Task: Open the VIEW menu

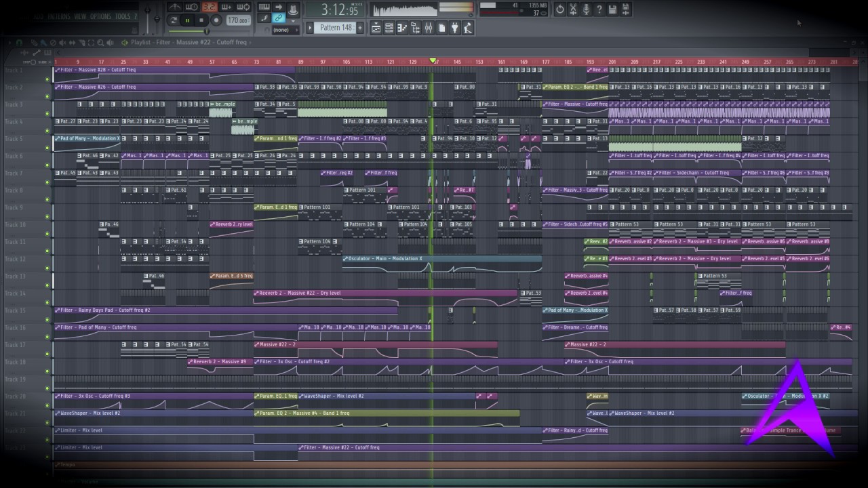Action: 80,16
